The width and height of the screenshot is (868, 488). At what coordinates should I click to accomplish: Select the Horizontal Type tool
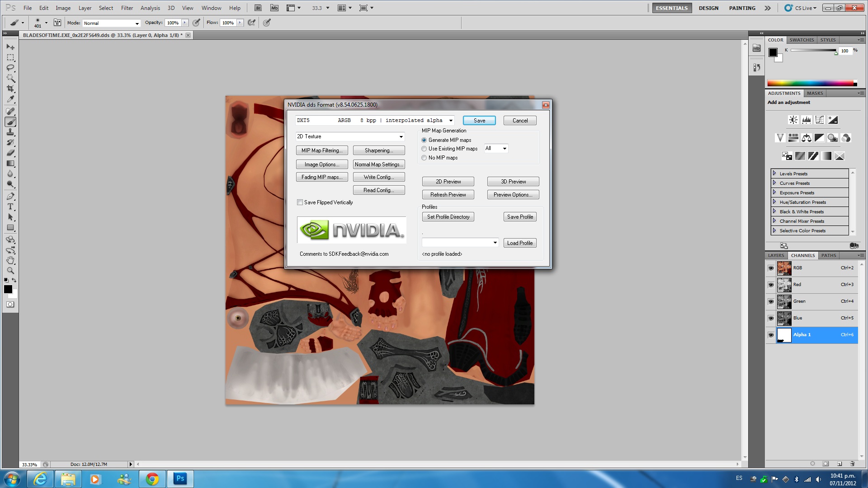click(x=10, y=206)
